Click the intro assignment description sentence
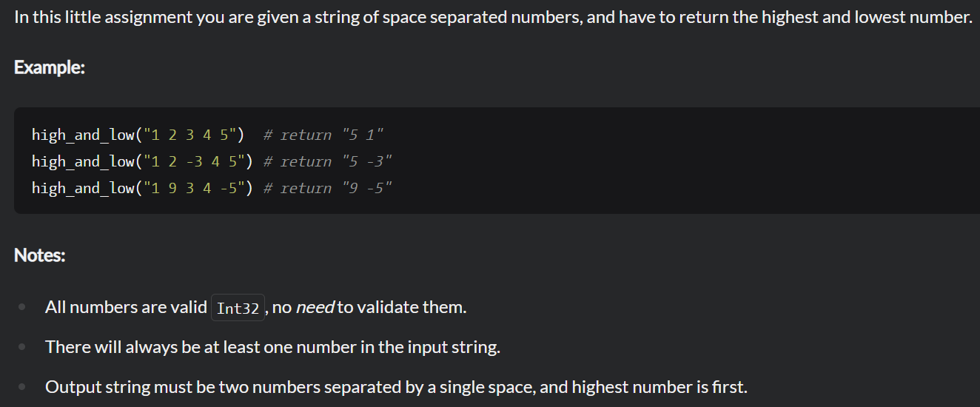980x407 pixels. (x=493, y=17)
